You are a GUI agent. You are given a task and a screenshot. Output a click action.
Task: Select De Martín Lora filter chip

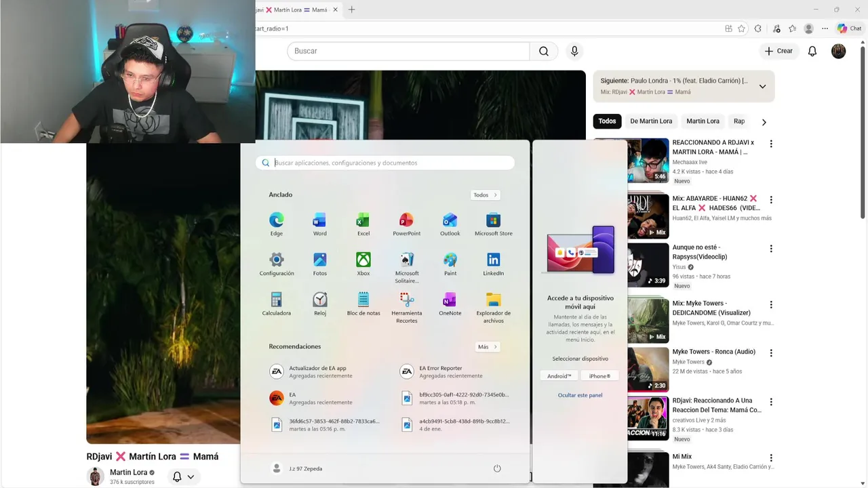tap(651, 121)
